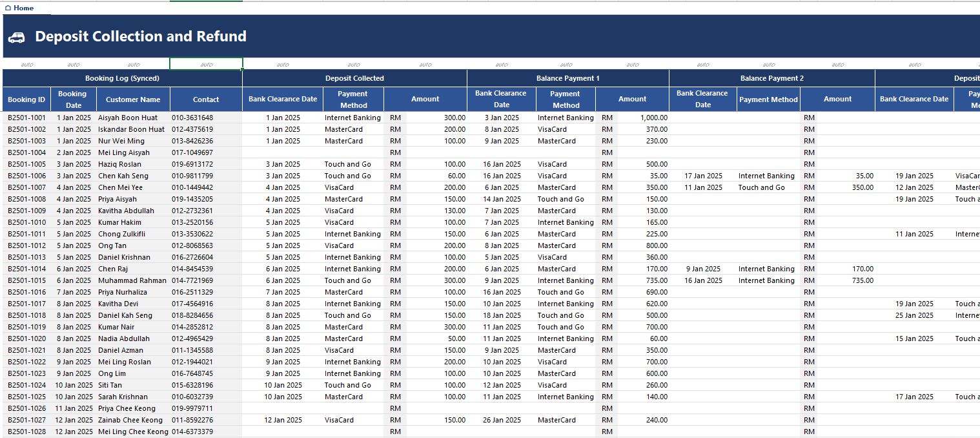Click the 25 Jan 2025 clearance date
The image size is (980, 438).
coord(914,315)
